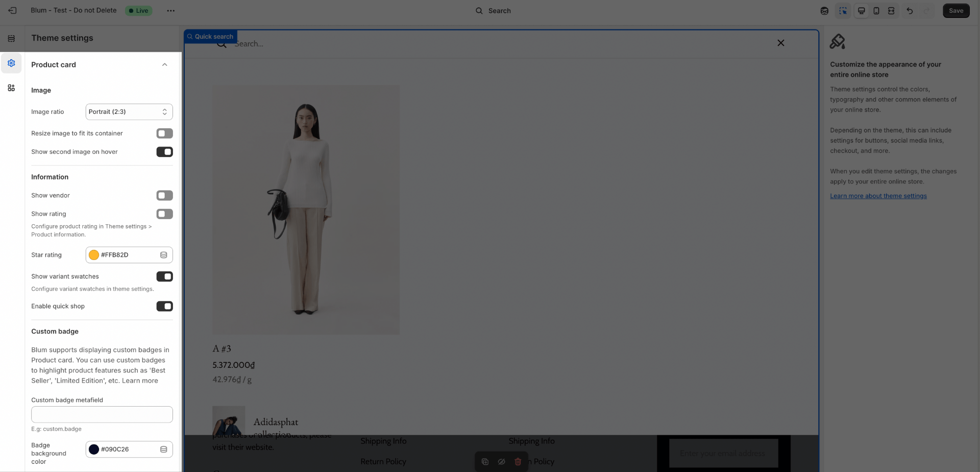Duplicate the section using the floating toolbar
The height and width of the screenshot is (472, 980).
(x=484, y=461)
